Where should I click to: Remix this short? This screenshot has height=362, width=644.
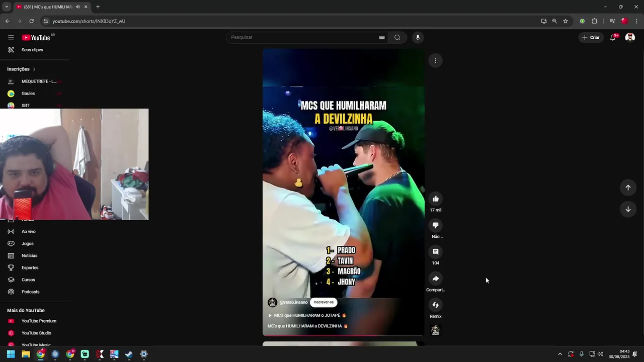pos(436,305)
